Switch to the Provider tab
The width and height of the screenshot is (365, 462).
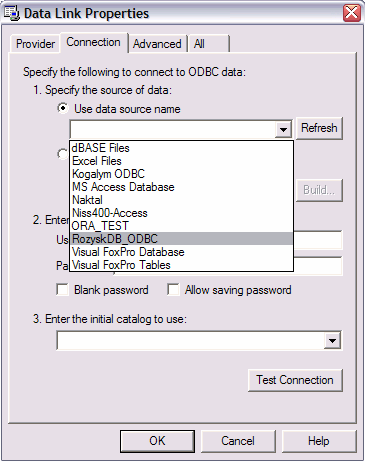point(35,44)
